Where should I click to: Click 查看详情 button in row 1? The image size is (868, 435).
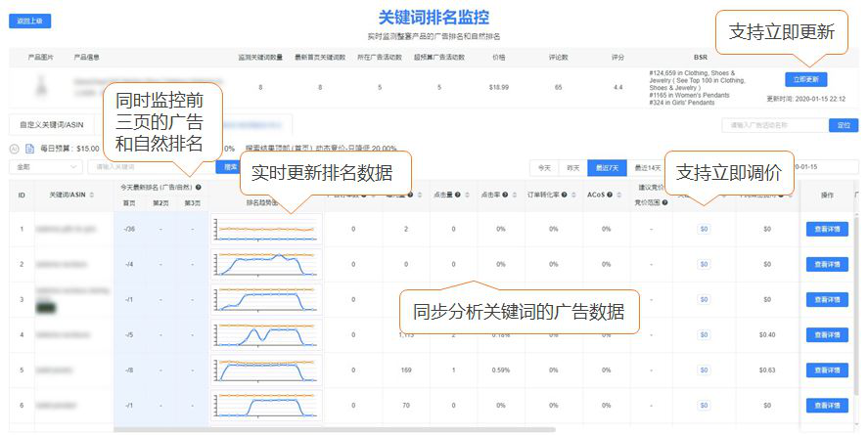pos(827,229)
